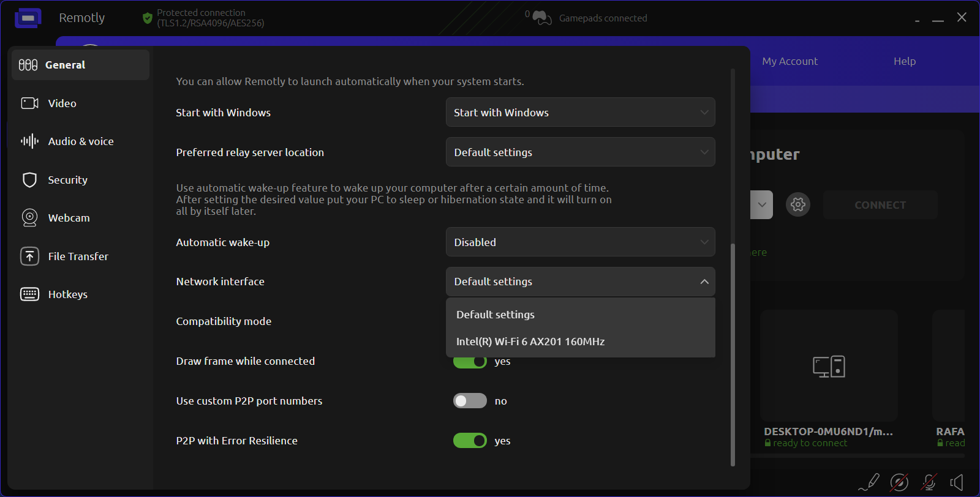Disable P2P with Error Resilience switch
The width and height of the screenshot is (980, 497).
pos(470,441)
